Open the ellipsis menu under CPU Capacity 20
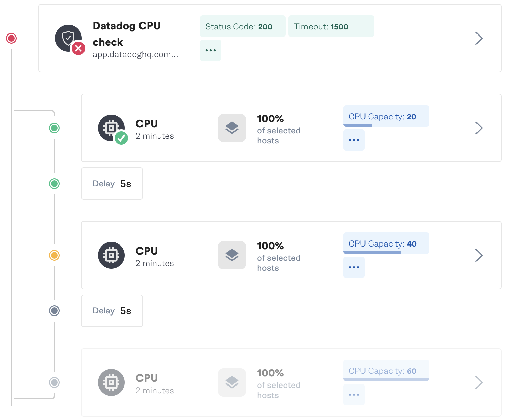The height and width of the screenshot is (420, 505). [x=354, y=140]
